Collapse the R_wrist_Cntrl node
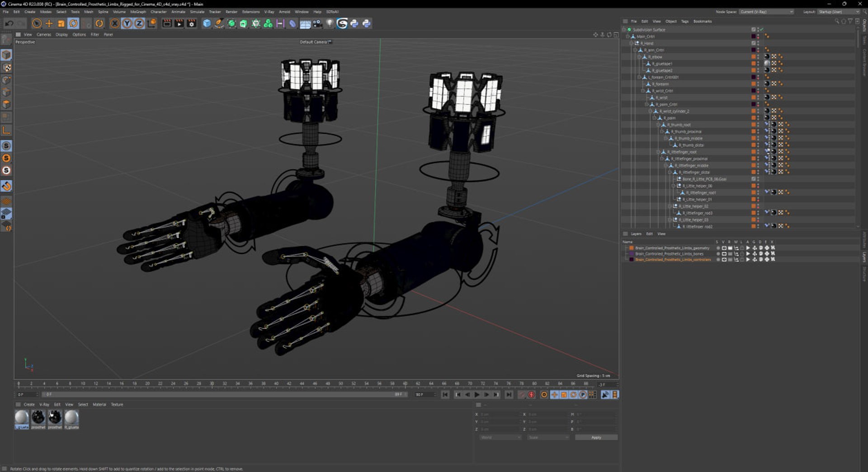 click(643, 91)
